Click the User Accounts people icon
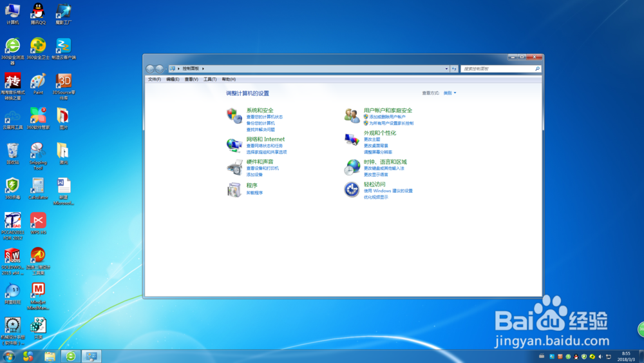644x363 pixels. point(352,115)
